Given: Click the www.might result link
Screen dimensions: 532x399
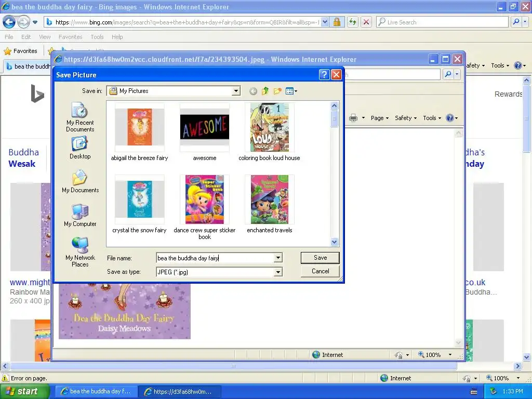Looking at the screenshot, I should coord(30,282).
